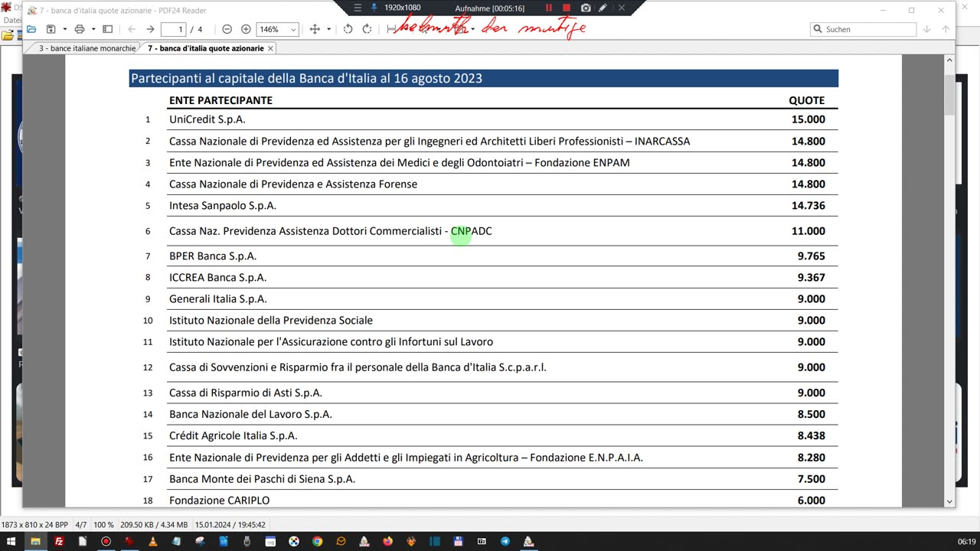The height and width of the screenshot is (551, 980).
Task: Click 'Crédit Agricole Italia S.p.A.' text
Action: (233, 435)
